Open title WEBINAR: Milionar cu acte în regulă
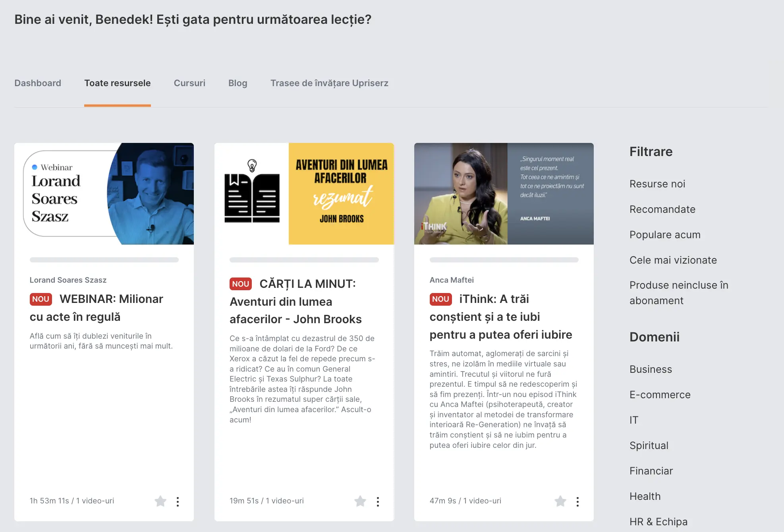The image size is (784, 532). point(97,308)
